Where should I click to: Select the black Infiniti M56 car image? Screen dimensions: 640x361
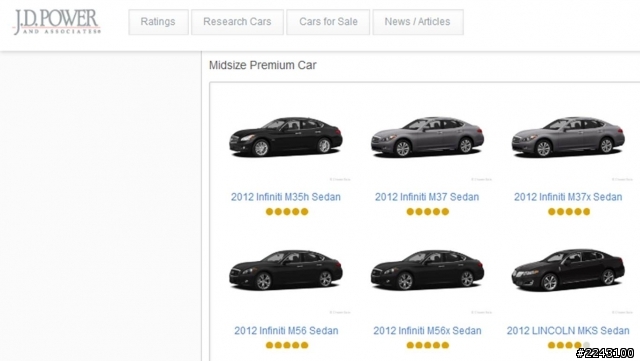pyautogui.click(x=286, y=270)
